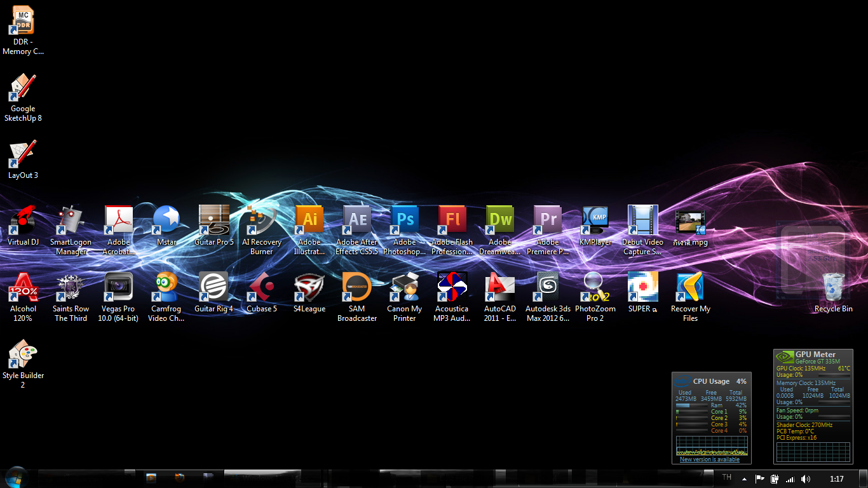868x488 pixels.
Task: Launch Vegas Pro 10.0 (64-bit)
Action: [118, 297]
